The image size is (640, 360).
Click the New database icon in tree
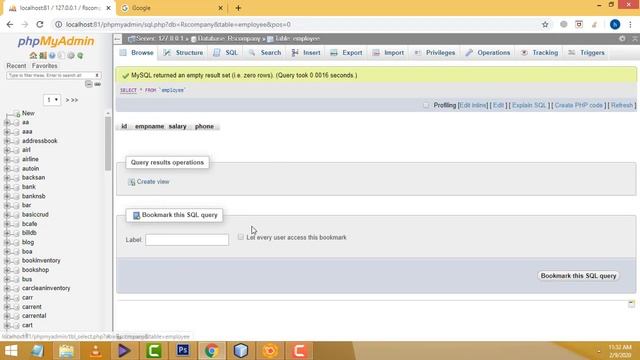point(16,113)
